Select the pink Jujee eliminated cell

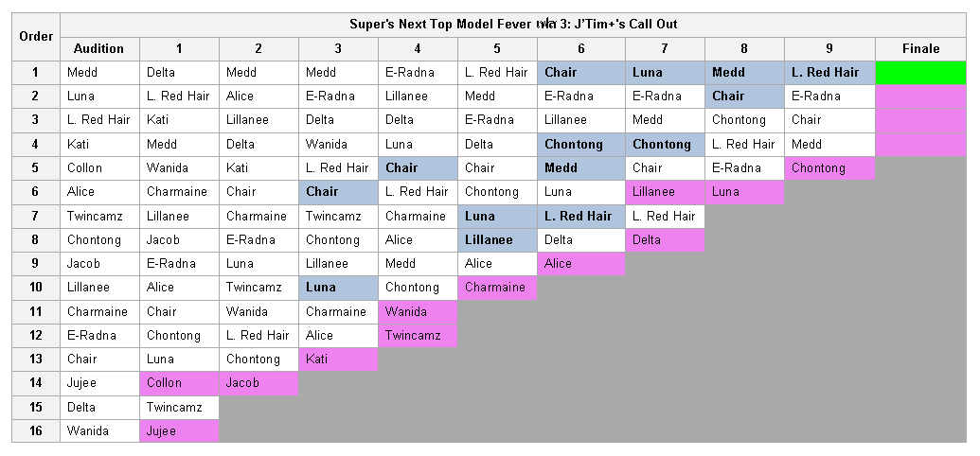[x=179, y=431]
